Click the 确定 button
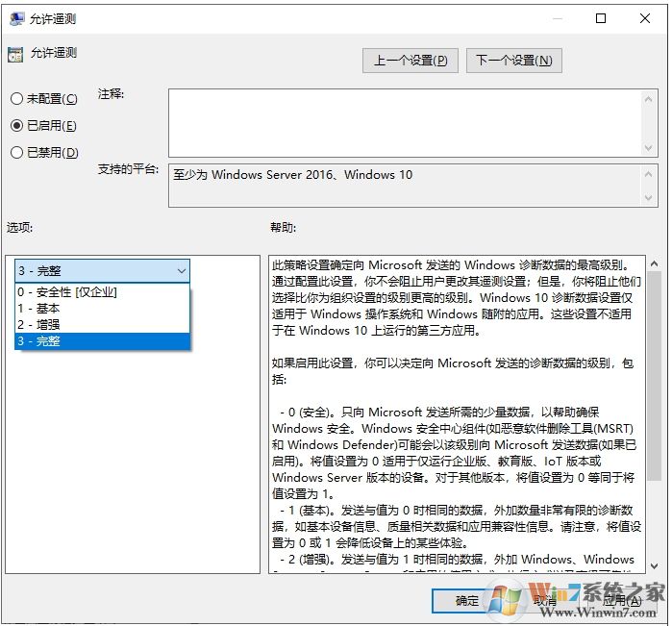Viewport: 672px width, 626px height. (467, 601)
